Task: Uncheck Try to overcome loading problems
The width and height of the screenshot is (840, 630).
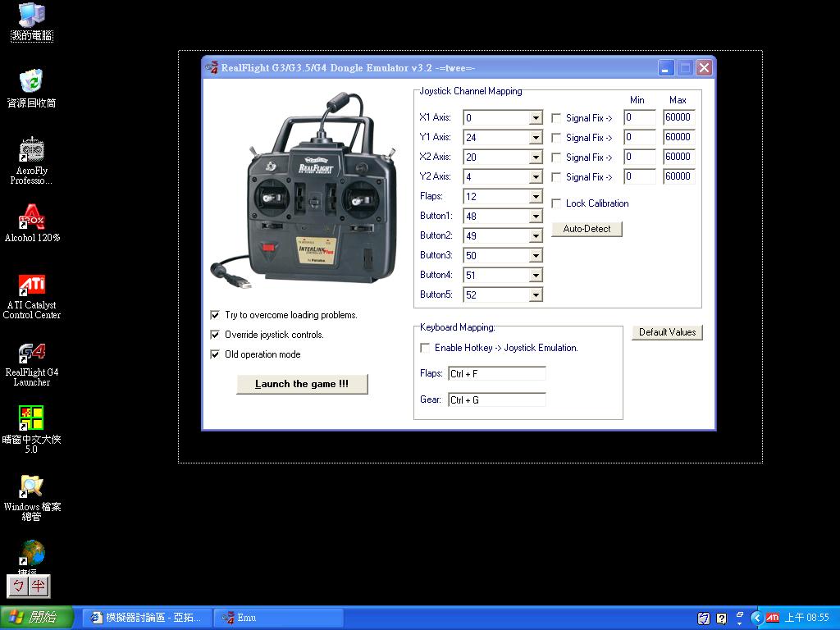Action: [215, 315]
